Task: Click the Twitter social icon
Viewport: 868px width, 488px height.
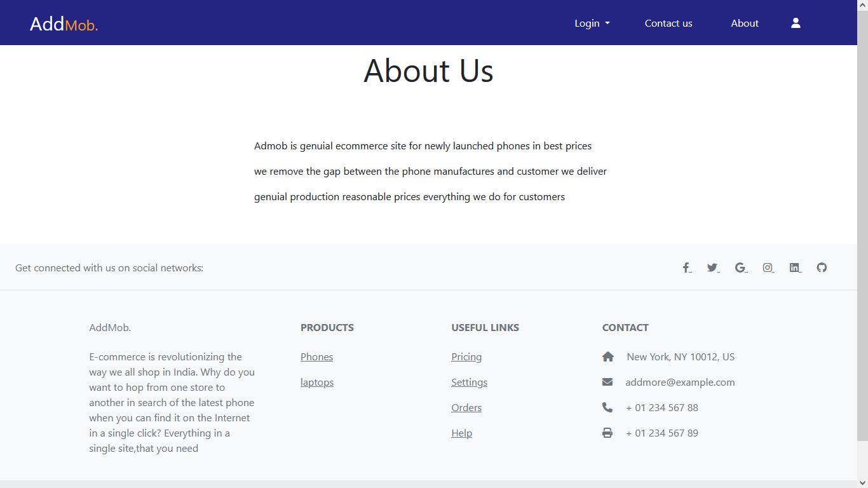Action: tap(712, 268)
